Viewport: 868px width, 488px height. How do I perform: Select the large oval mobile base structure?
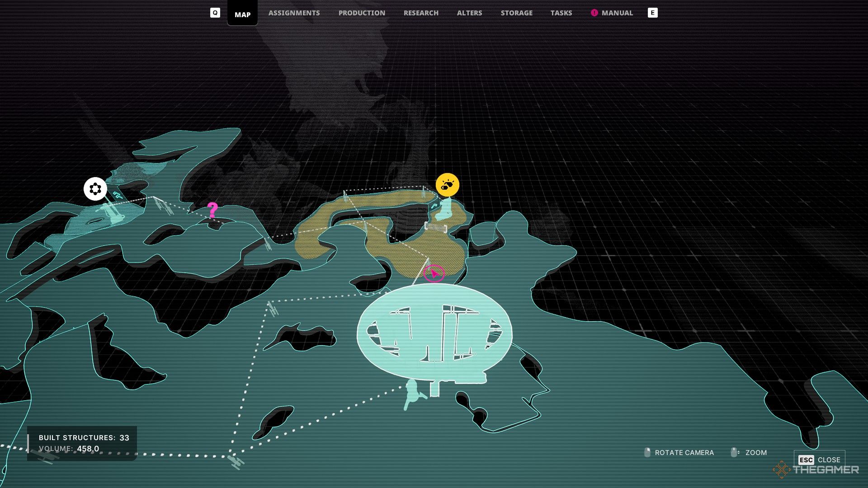(x=434, y=333)
